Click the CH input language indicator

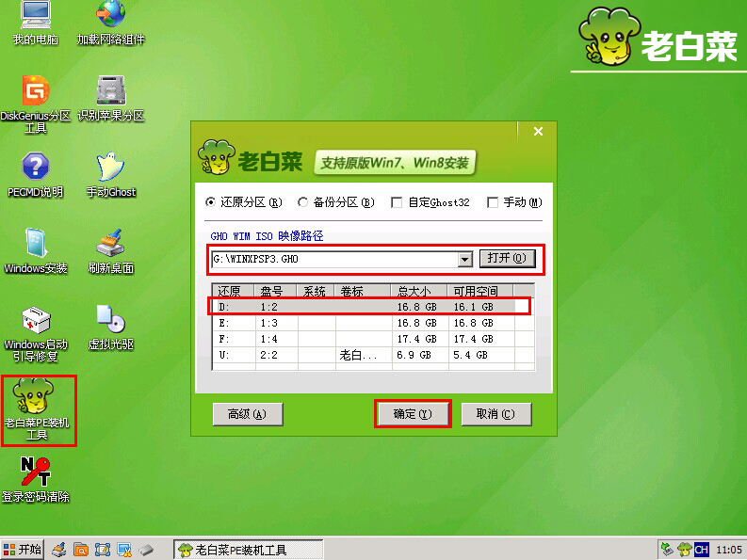coord(701,550)
